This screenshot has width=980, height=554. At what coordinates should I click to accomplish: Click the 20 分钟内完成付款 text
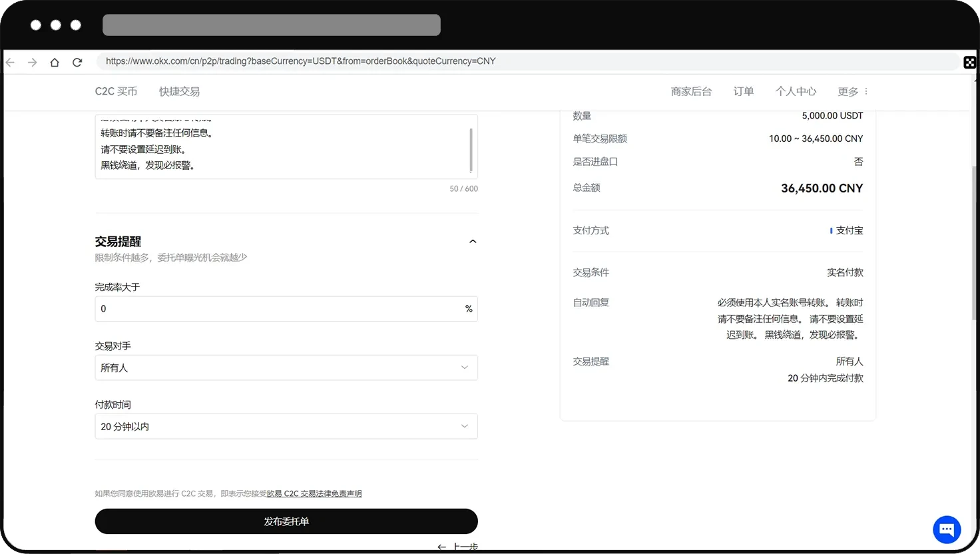pyautogui.click(x=826, y=378)
